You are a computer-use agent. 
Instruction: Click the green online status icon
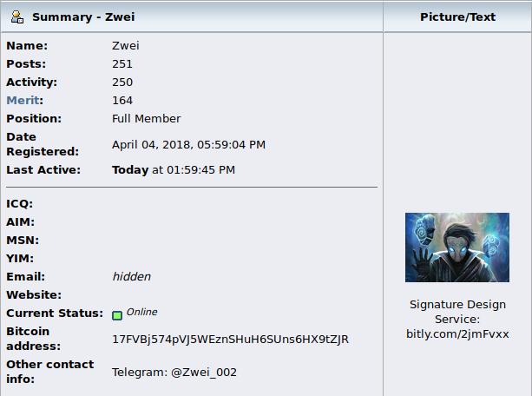(117, 315)
